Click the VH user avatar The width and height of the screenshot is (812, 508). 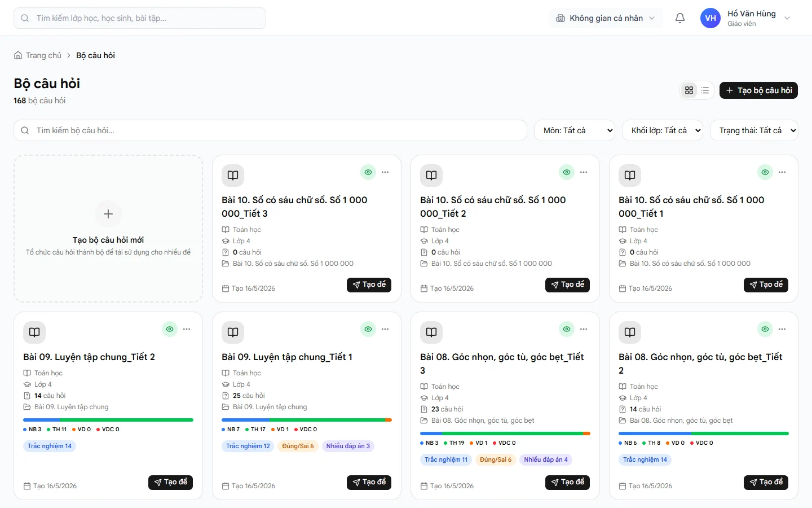(710, 18)
